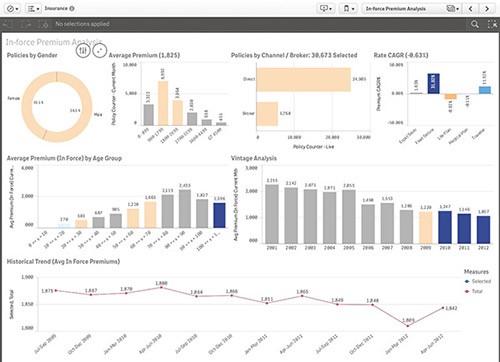Viewport: 500px width, 362px height.
Task: Clear all selections icon
Action: click(x=43, y=24)
